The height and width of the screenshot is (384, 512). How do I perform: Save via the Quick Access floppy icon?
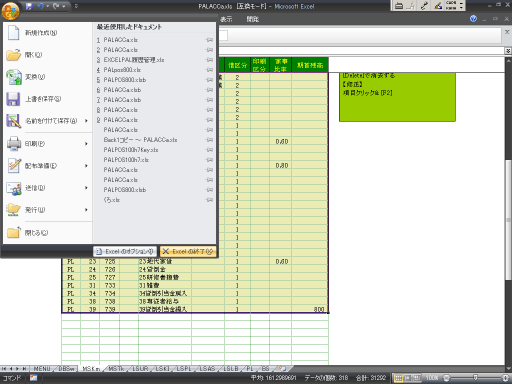coord(29,6)
